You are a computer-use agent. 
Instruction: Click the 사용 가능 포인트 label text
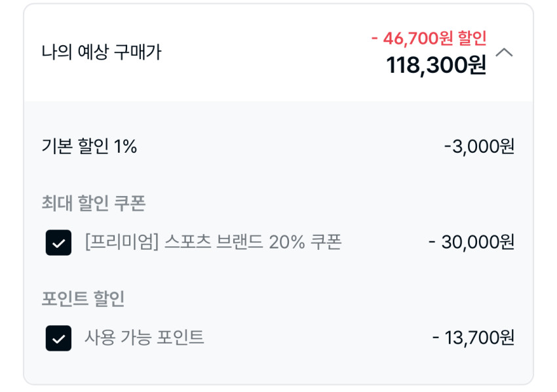pos(144,338)
